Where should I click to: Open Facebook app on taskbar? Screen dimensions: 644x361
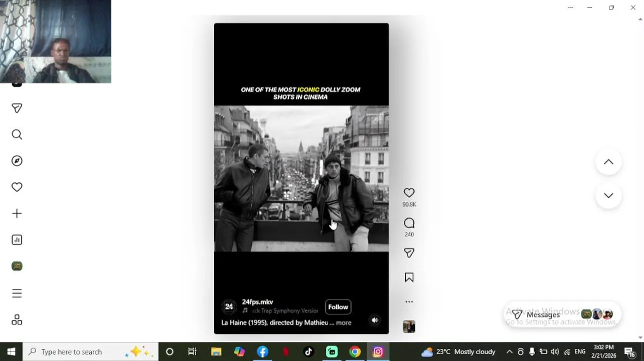coord(262,351)
